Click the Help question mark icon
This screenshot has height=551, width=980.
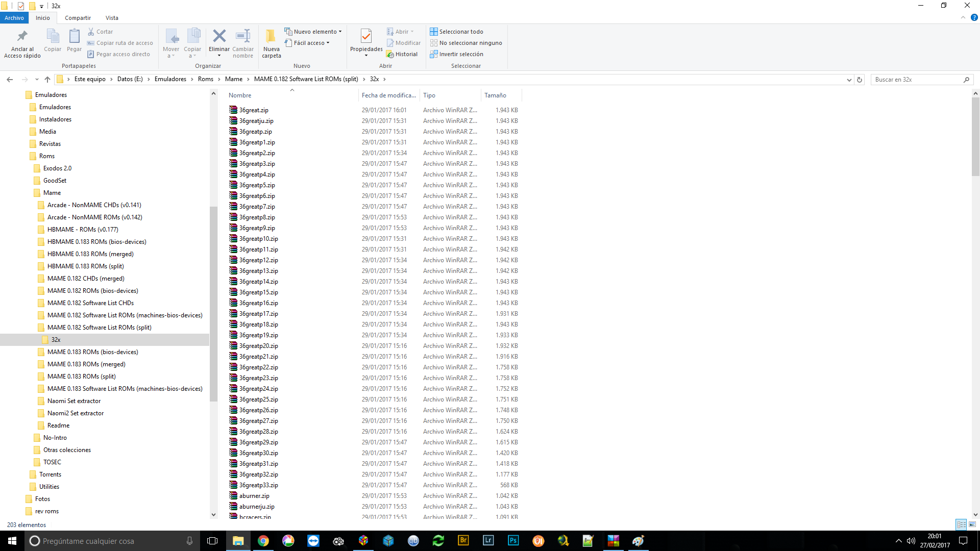[974, 17]
